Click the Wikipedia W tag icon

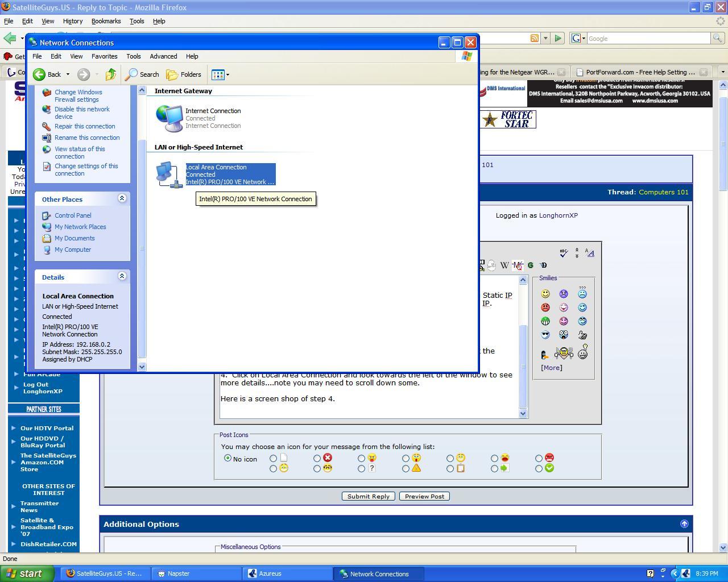tap(504, 265)
